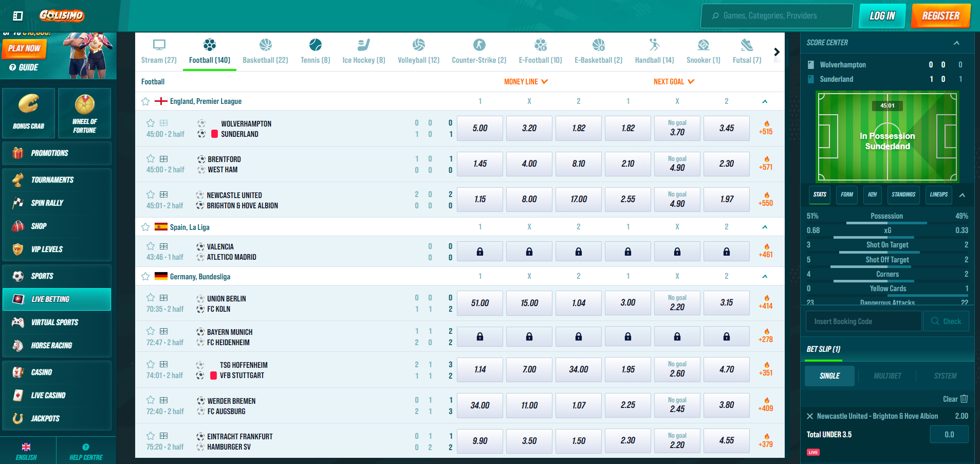Screen dimensions: 980x464
Task: Open scoreboard icon for Valencia match
Action: point(163,246)
